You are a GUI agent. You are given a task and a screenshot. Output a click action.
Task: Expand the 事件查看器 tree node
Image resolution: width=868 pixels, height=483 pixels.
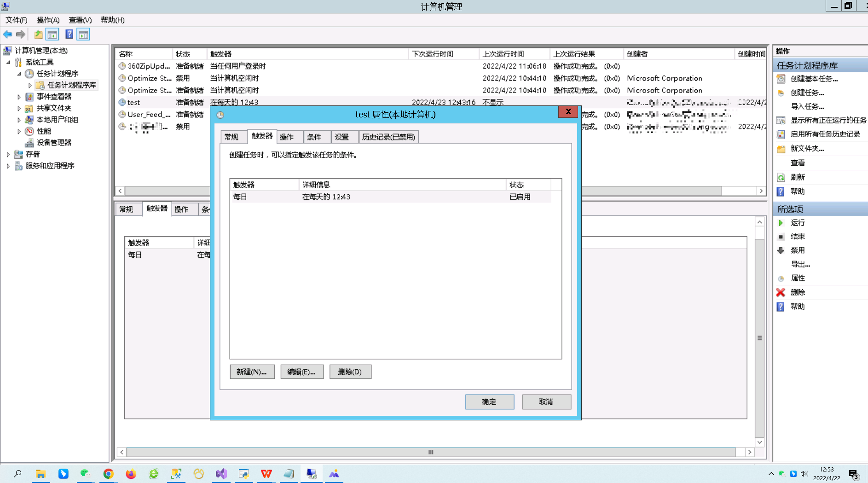[x=19, y=97]
